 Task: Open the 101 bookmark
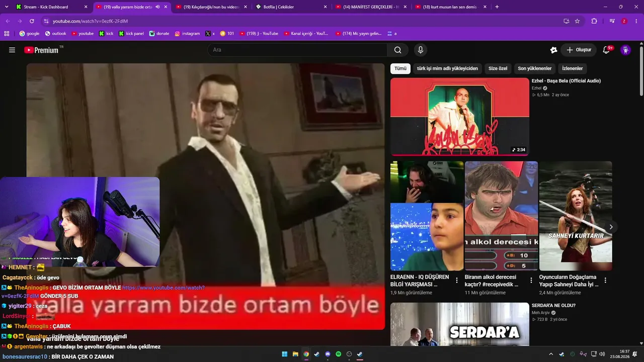coord(227,34)
